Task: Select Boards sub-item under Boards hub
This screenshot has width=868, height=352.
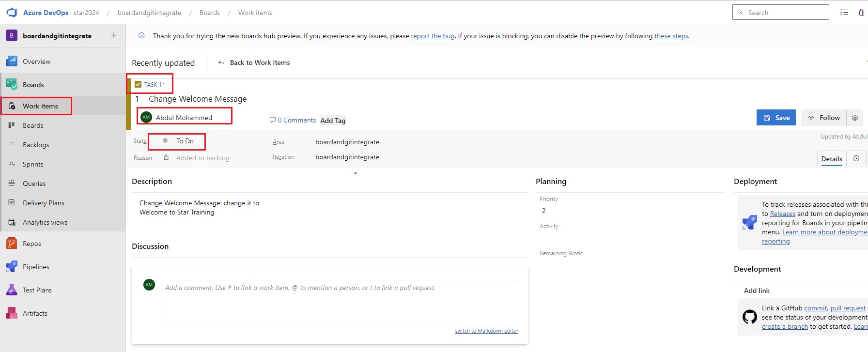Action: pyautogui.click(x=33, y=125)
